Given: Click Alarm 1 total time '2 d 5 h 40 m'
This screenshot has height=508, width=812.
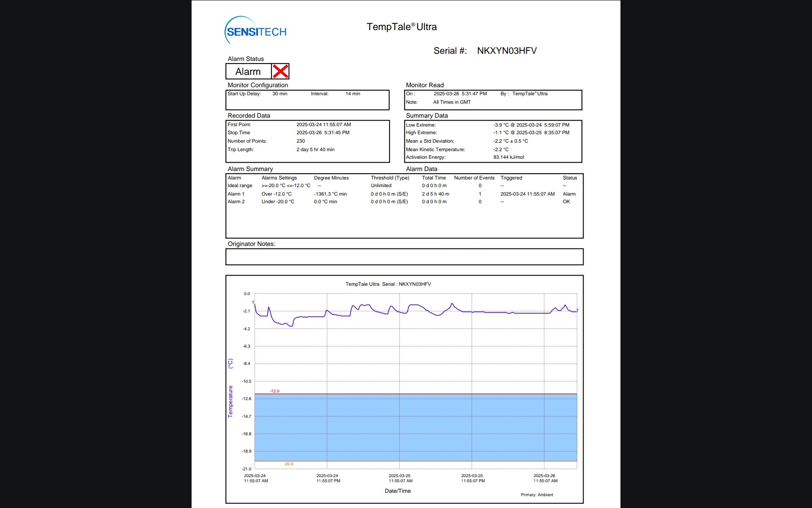Looking at the screenshot, I should point(436,194).
